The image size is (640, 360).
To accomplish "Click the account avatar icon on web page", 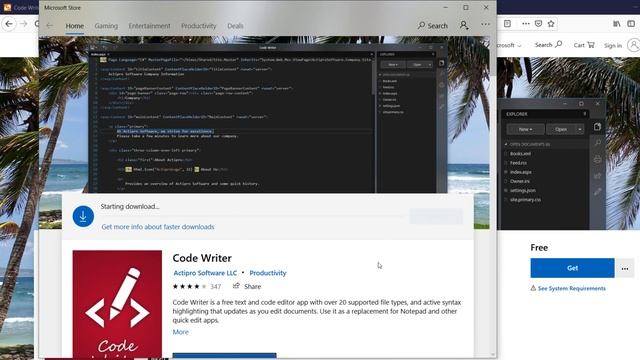I will coord(634,45).
